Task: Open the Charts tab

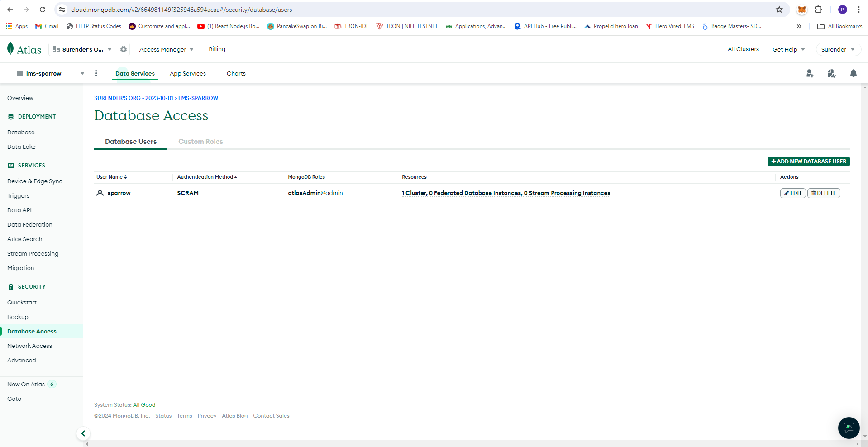Action: [x=236, y=73]
